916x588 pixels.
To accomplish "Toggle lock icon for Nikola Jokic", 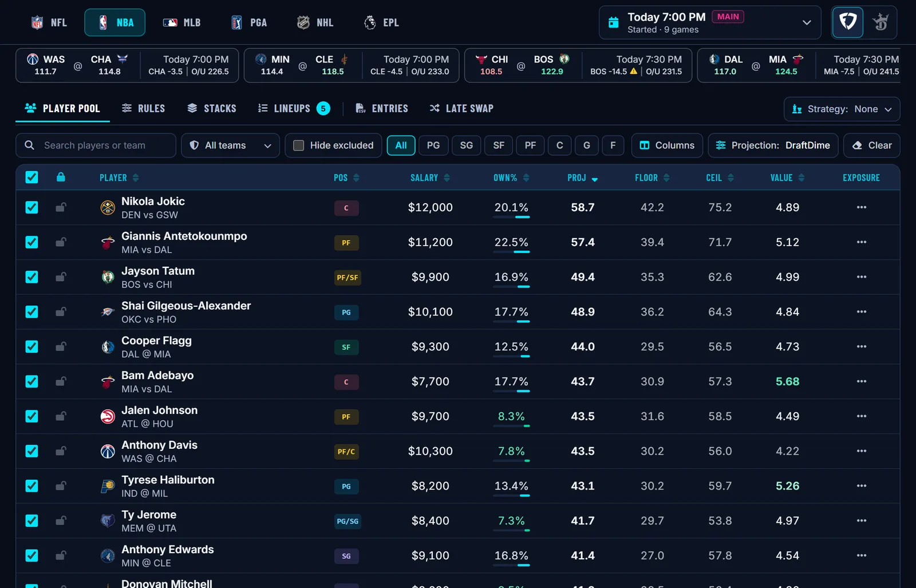I will point(61,207).
